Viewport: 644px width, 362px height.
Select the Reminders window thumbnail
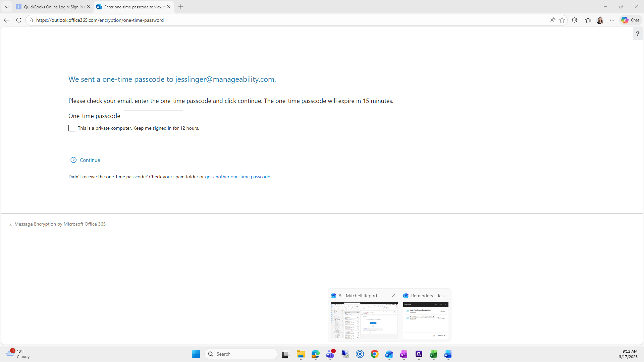tap(425, 320)
